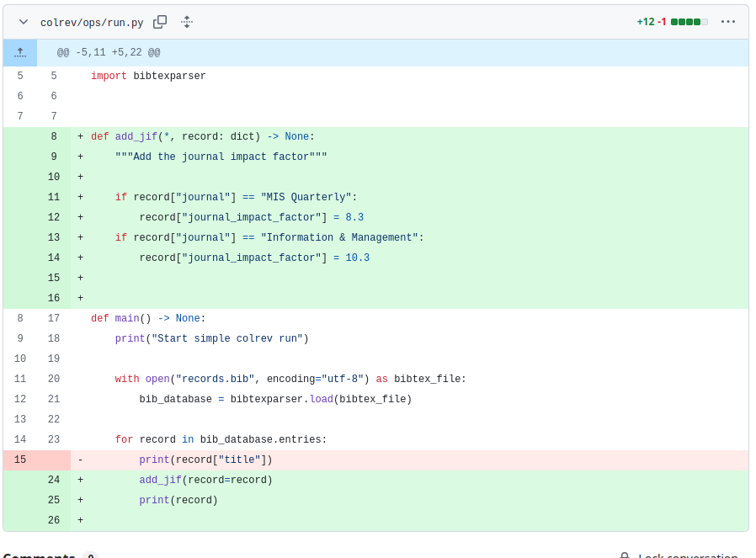Select new line number 26

(x=54, y=521)
